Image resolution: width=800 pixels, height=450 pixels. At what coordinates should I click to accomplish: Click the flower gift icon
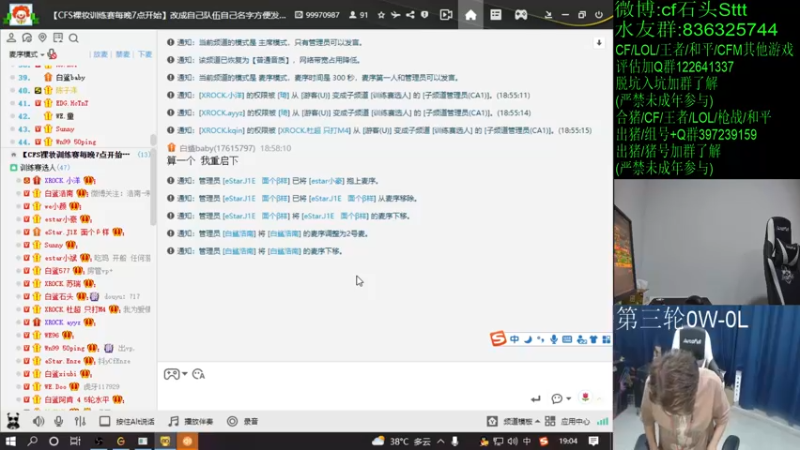585,397
